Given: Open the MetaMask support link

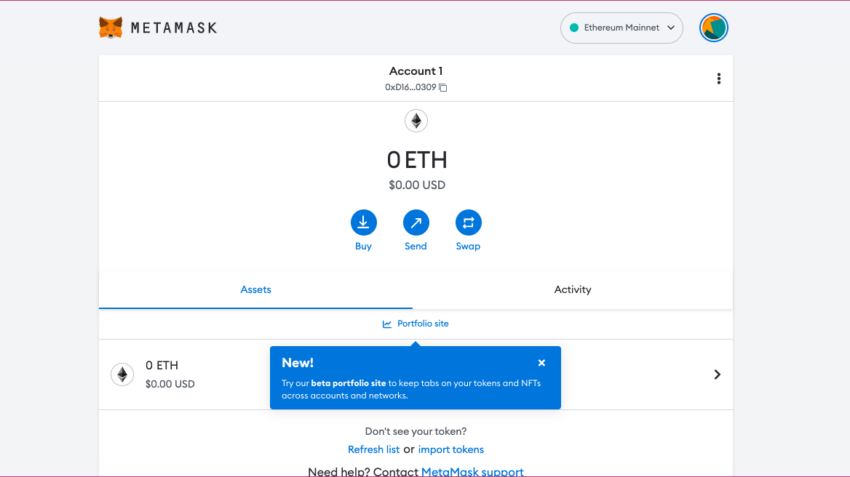Looking at the screenshot, I should point(472,472).
